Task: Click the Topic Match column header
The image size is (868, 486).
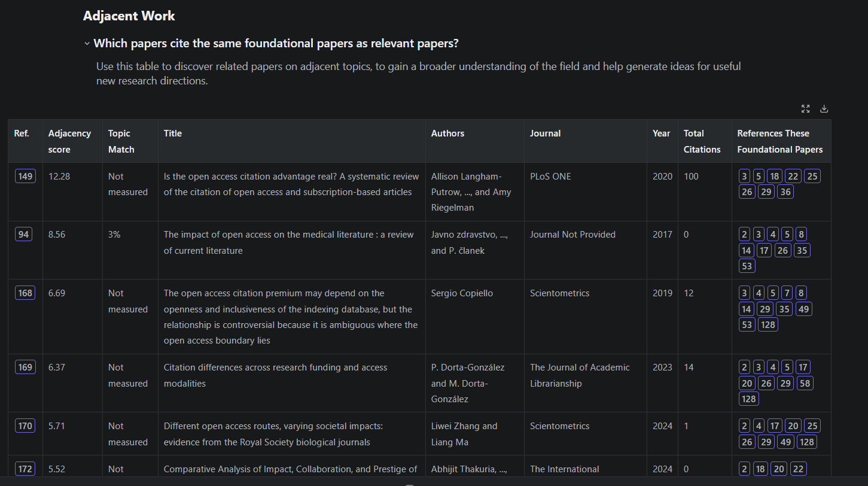Action: (121, 141)
